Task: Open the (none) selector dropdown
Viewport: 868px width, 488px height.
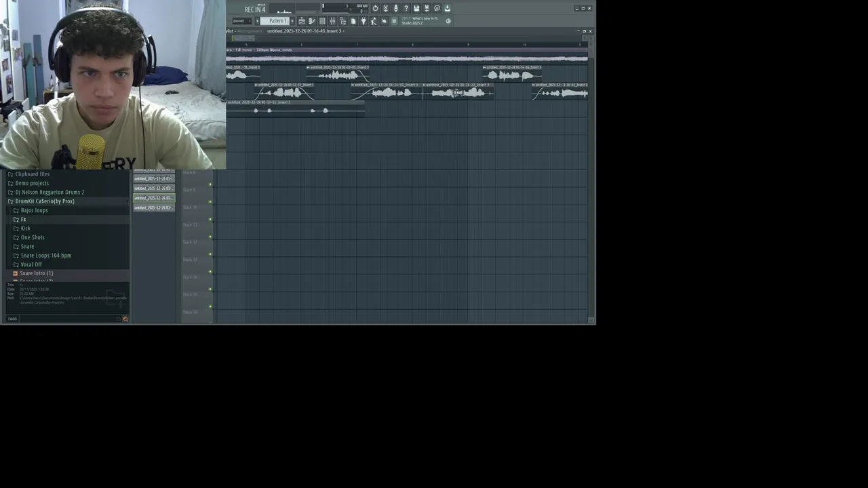Action: coord(241,21)
